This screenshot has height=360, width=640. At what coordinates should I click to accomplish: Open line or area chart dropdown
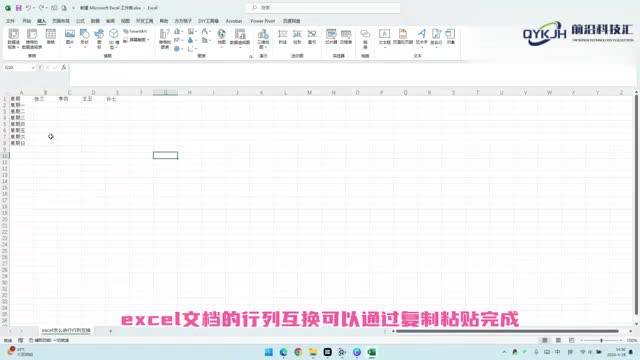tap(178, 40)
